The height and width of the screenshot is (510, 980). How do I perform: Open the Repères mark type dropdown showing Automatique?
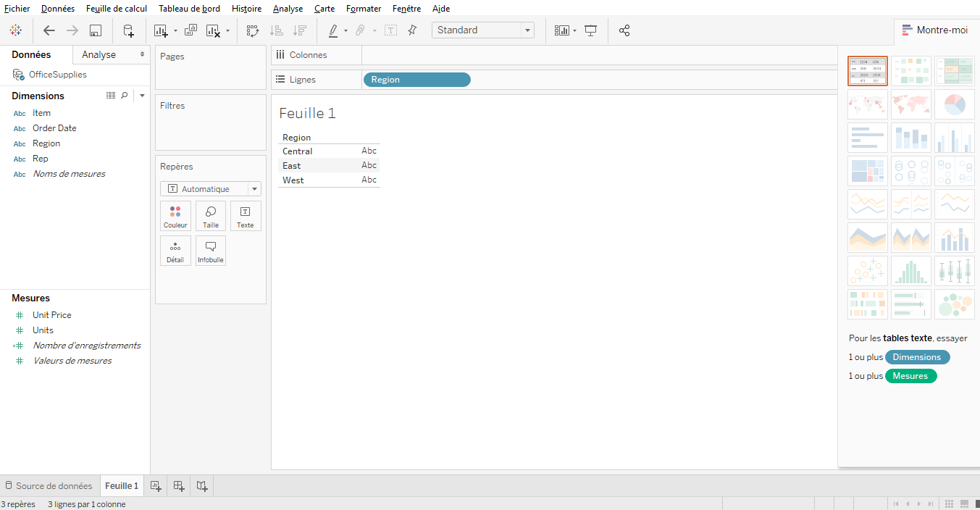(x=254, y=188)
